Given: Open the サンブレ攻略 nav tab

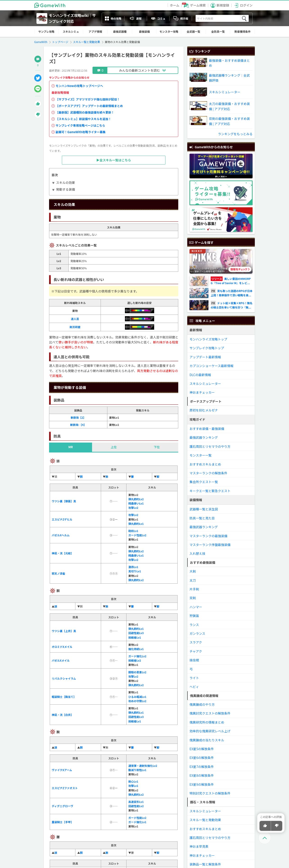Looking at the screenshot, I should click(x=46, y=32).
